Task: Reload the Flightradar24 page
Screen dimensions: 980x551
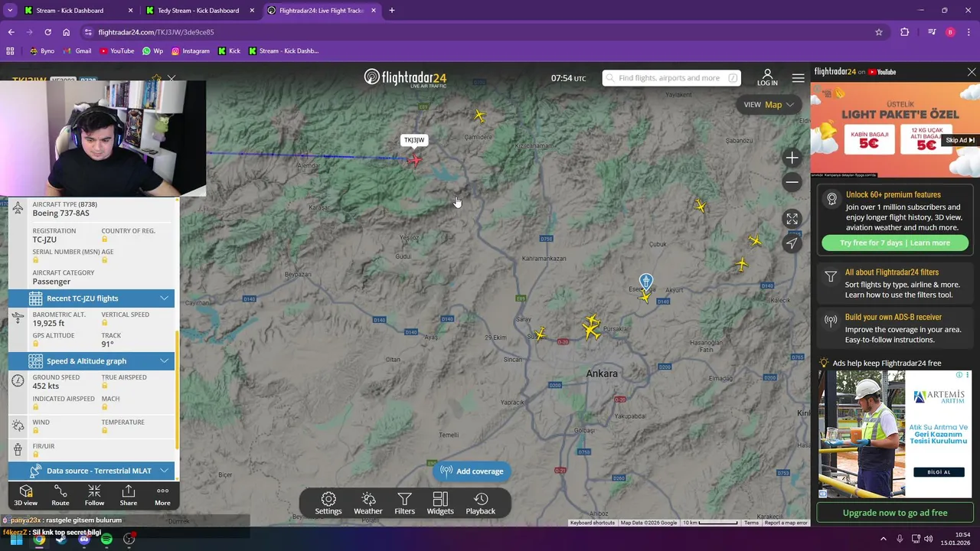Action: 47,32
